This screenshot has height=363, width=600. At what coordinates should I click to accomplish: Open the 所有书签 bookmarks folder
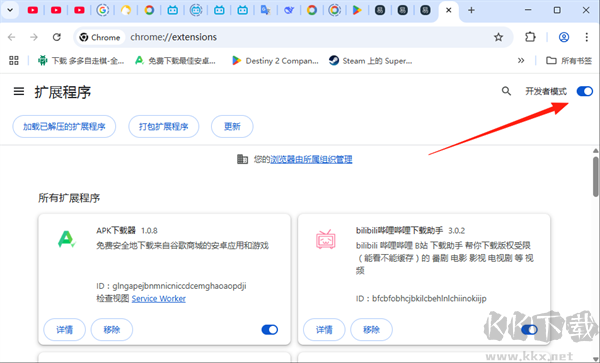coord(569,60)
